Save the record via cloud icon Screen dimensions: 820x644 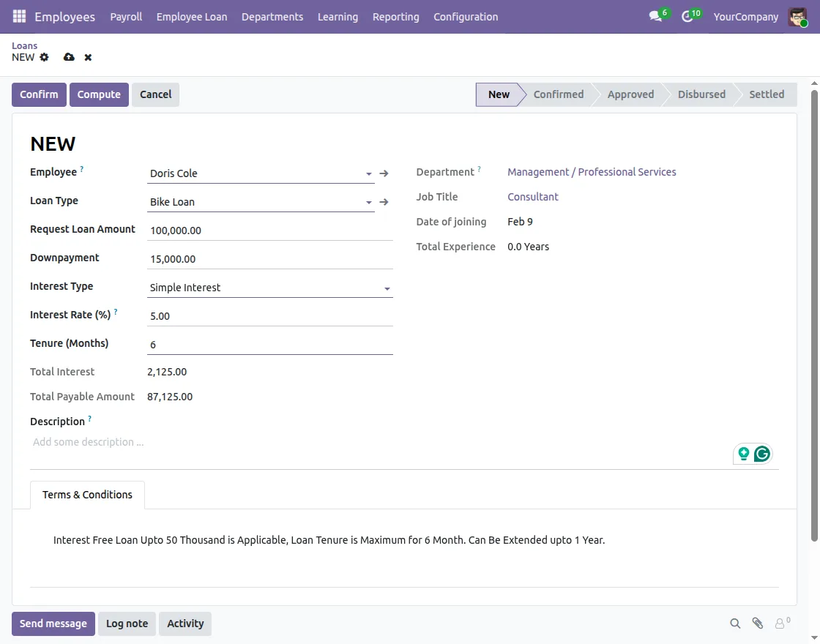[69, 57]
